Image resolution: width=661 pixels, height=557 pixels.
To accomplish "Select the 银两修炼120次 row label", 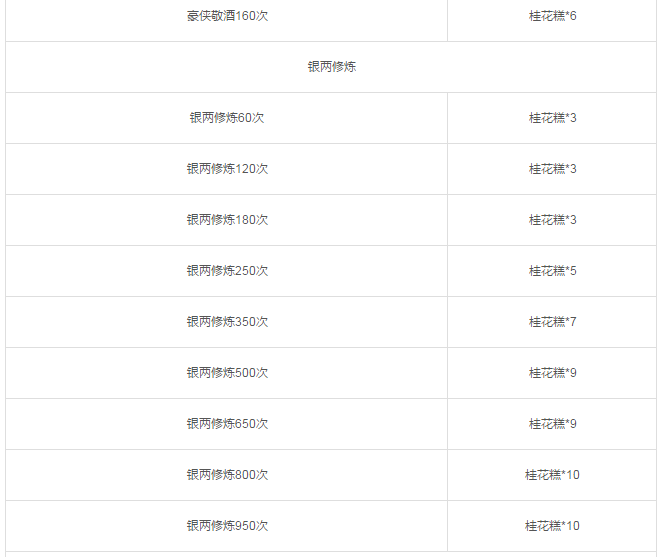I will click(x=227, y=169).
